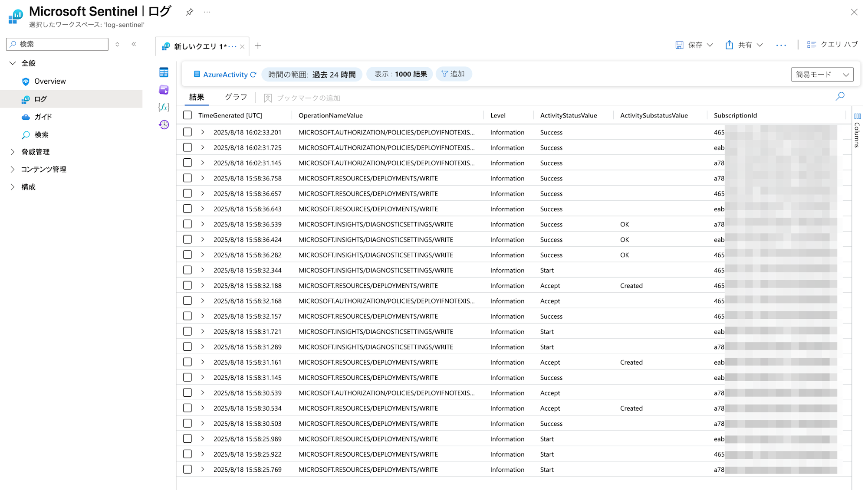Expand 構成 section
The image size is (868, 490).
[13, 187]
